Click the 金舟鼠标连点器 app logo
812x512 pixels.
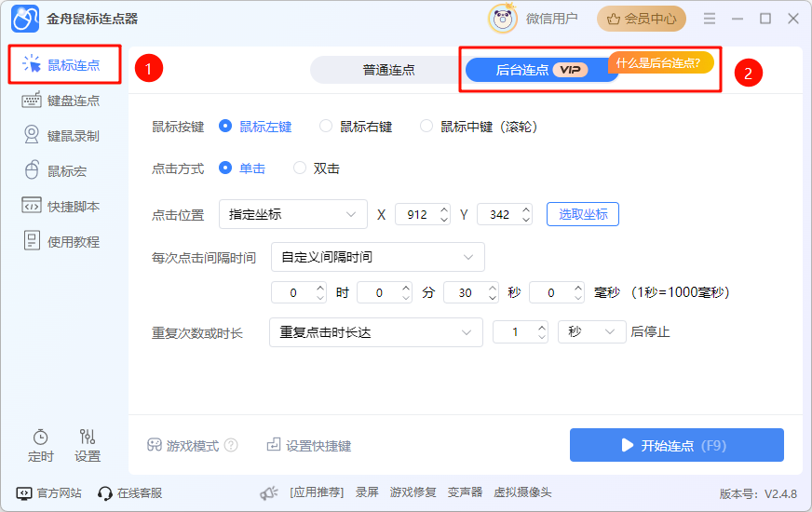coord(25,19)
